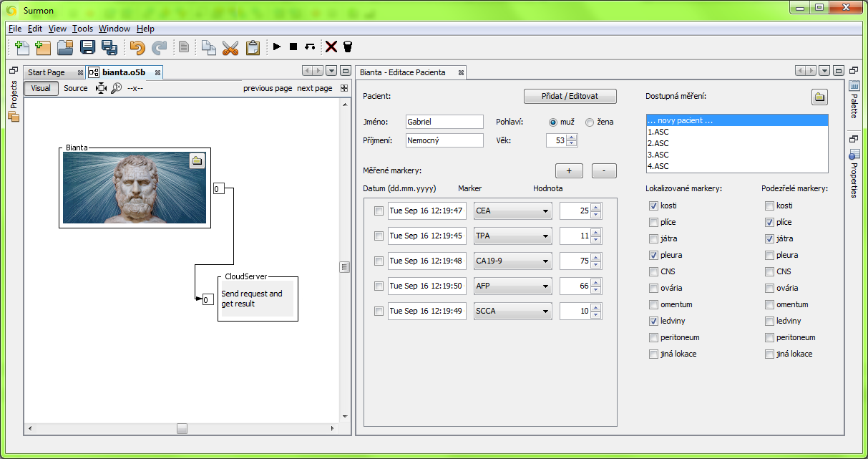
Task: Save all files
Action: point(109,47)
